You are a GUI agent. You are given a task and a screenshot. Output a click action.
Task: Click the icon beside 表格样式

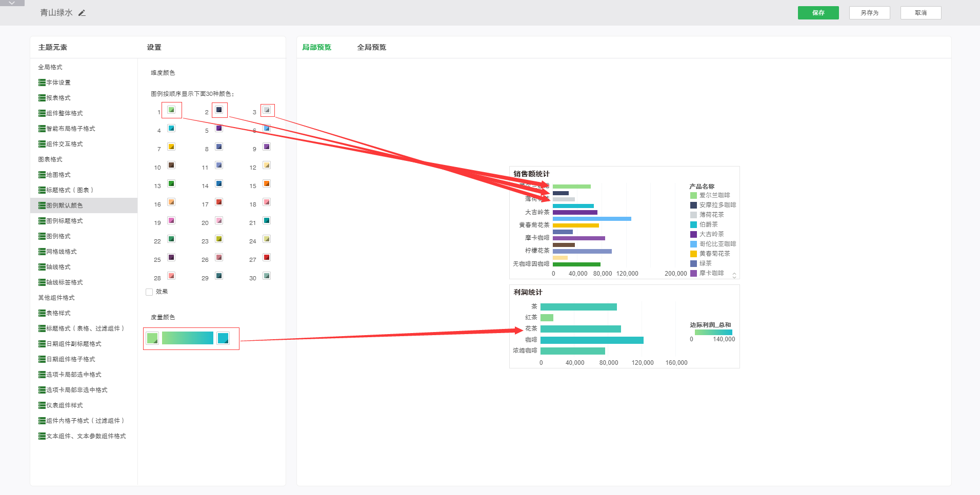pyautogui.click(x=42, y=313)
